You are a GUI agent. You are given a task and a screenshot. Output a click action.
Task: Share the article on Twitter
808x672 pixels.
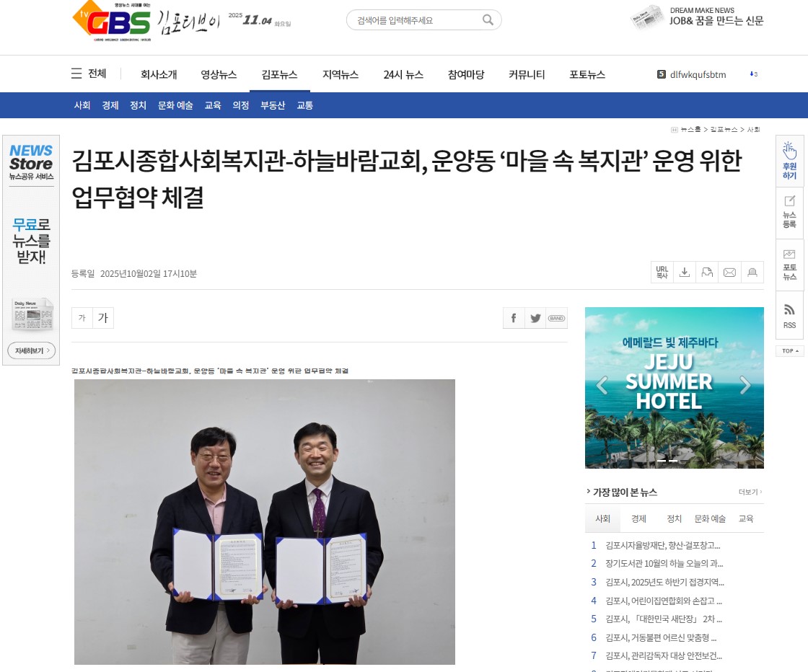pyautogui.click(x=535, y=318)
